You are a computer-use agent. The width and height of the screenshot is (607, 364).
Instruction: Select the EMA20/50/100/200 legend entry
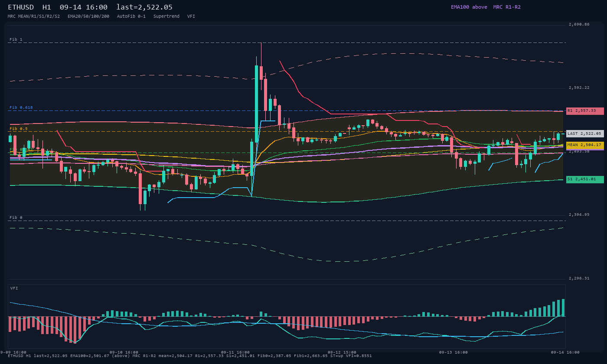click(x=88, y=16)
